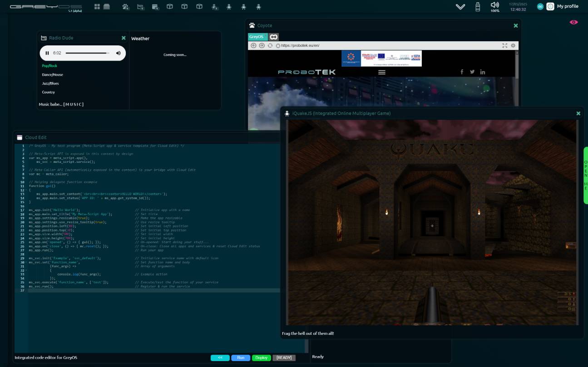
Task: Click the bottle-shaped icon in top bar
Action: coord(478,7)
